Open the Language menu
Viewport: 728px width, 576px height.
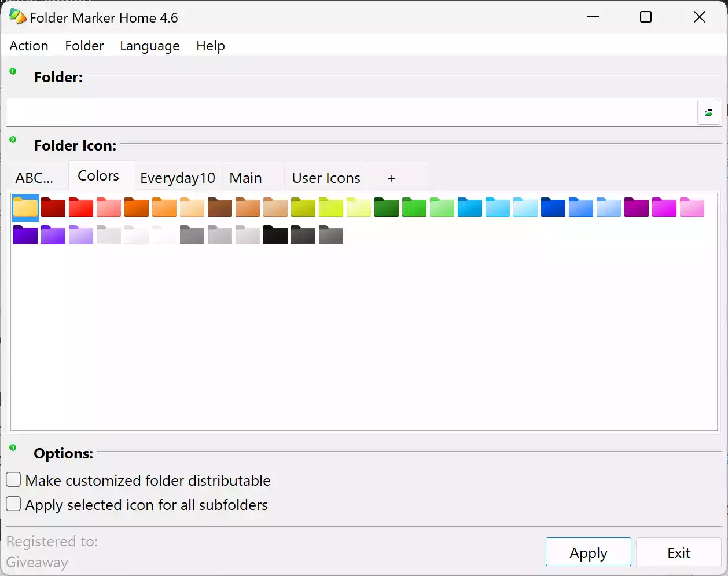pyautogui.click(x=150, y=46)
